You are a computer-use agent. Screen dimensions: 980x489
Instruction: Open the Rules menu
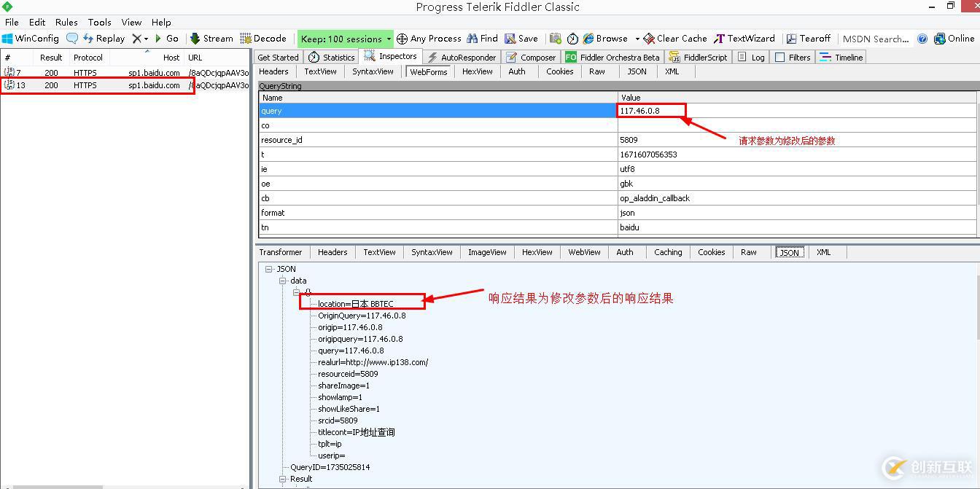coord(66,22)
